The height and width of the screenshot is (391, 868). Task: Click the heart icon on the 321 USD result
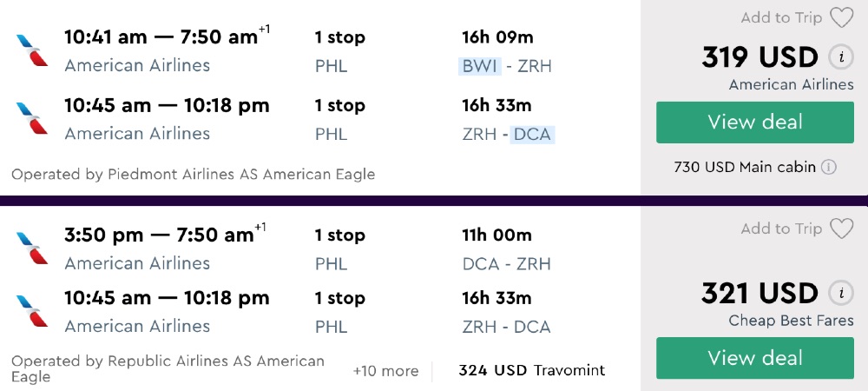[841, 229]
